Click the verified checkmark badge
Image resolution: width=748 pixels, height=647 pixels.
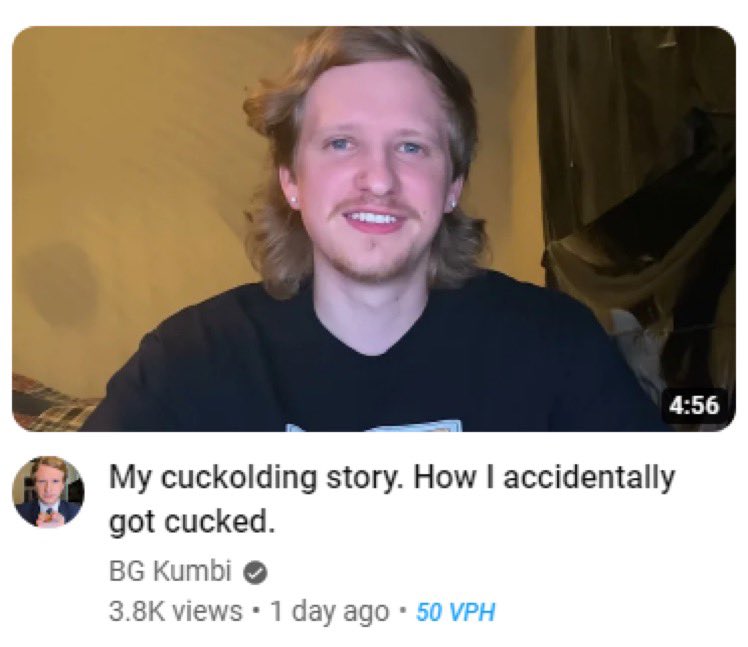click(x=256, y=573)
